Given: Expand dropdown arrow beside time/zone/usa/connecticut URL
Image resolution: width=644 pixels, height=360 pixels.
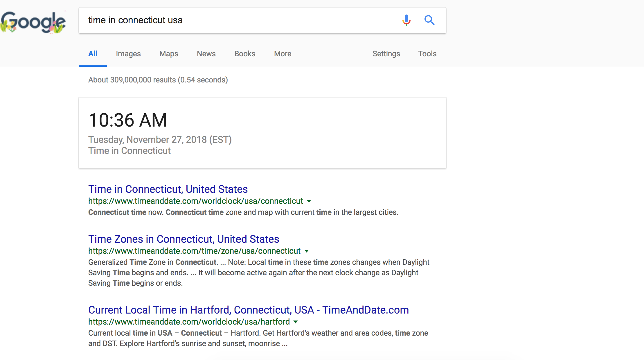Looking at the screenshot, I should (x=307, y=251).
